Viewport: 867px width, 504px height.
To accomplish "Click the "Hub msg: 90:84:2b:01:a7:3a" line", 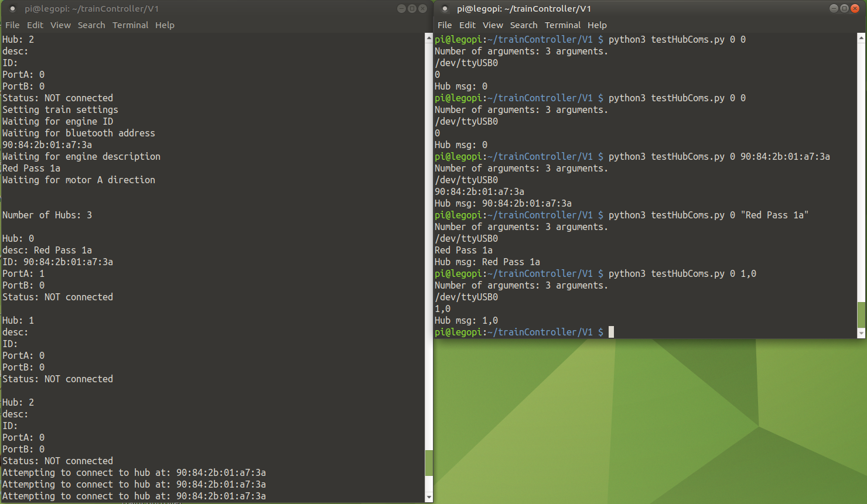I will 503,203.
